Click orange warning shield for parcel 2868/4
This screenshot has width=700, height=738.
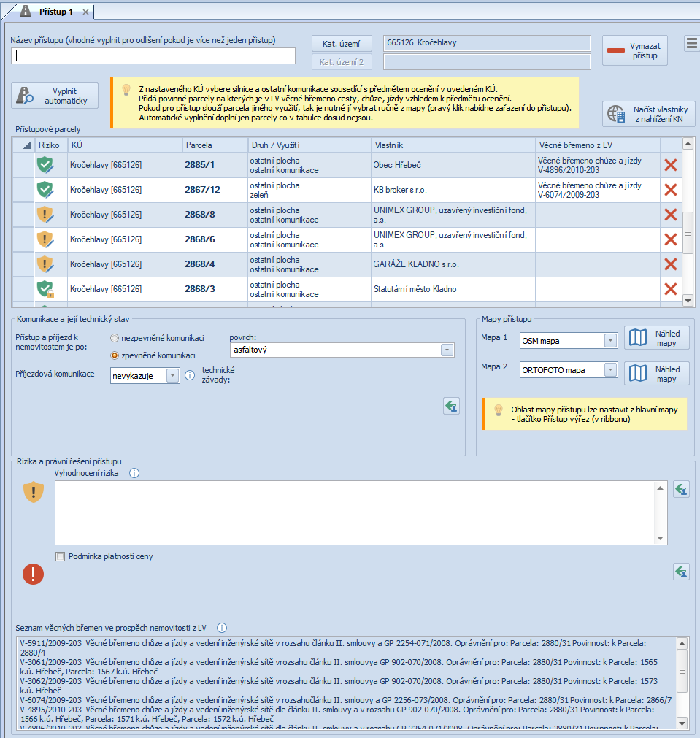(x=45, y=264)
